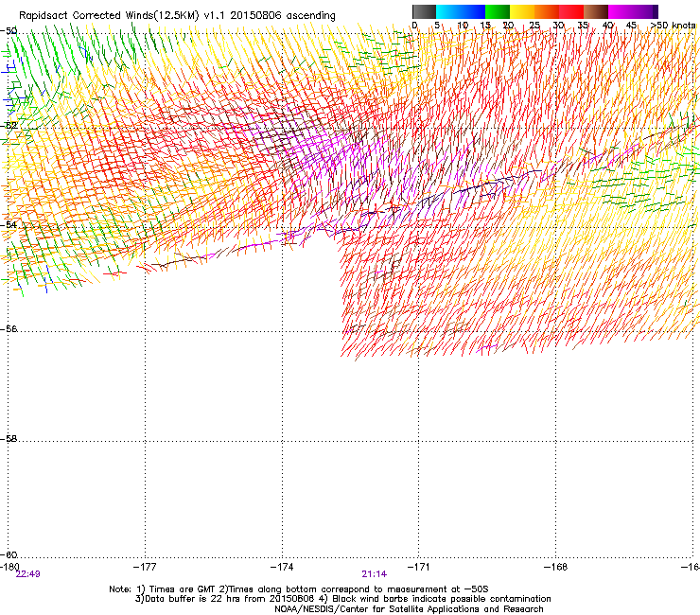Click the NOAA/NESDIS credit line
The image size is (700, 615).
[x=409, y=608]
